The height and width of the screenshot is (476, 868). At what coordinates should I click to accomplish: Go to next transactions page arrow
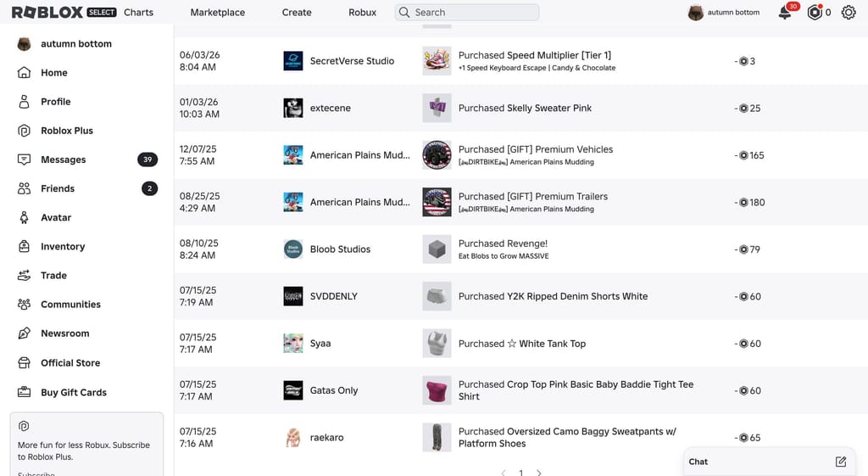click(x=539, y=473)
